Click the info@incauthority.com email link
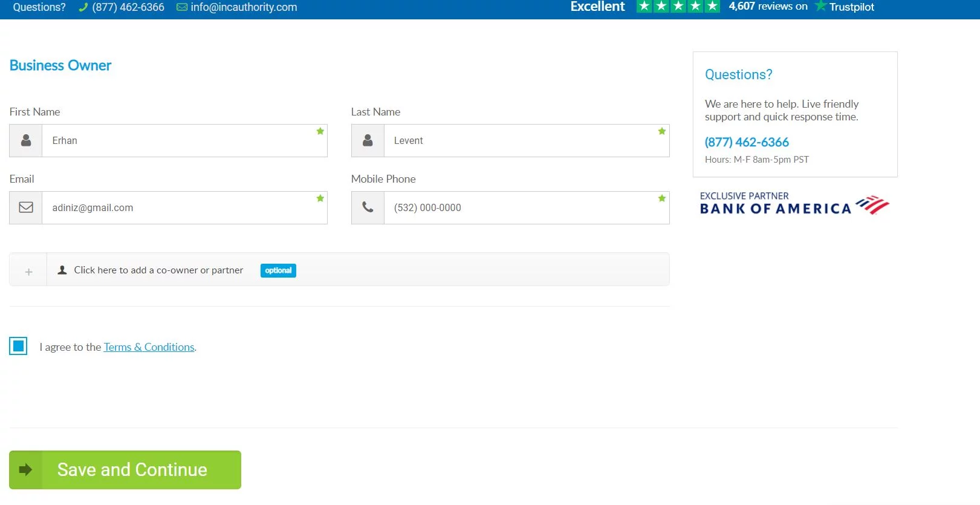980x505 pixels. click(x=244, y=7)
